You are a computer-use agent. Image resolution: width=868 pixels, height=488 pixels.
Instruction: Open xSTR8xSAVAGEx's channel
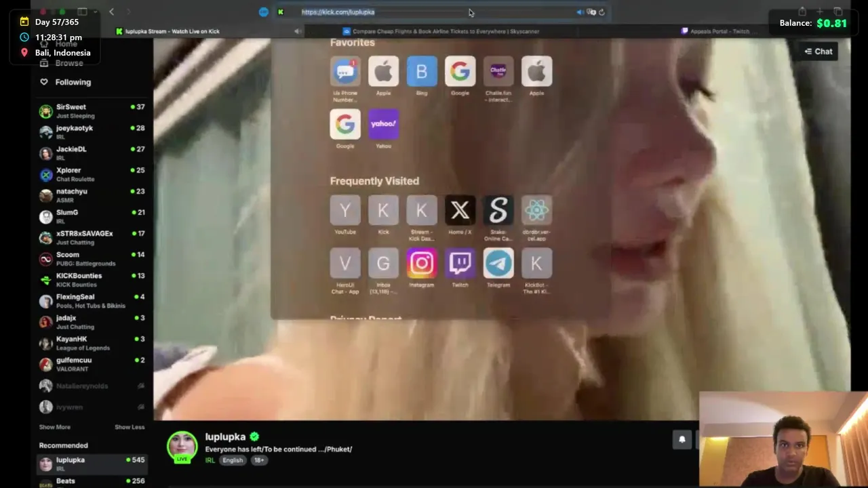click(x=92, y=237)
